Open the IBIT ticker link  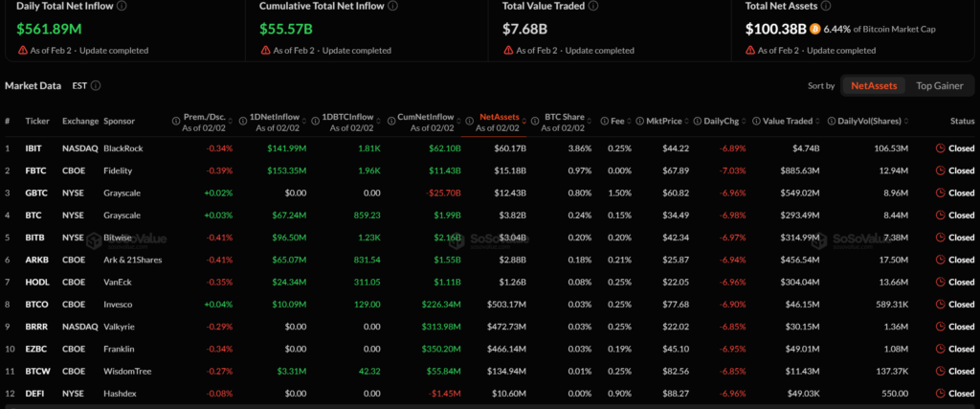35,148
